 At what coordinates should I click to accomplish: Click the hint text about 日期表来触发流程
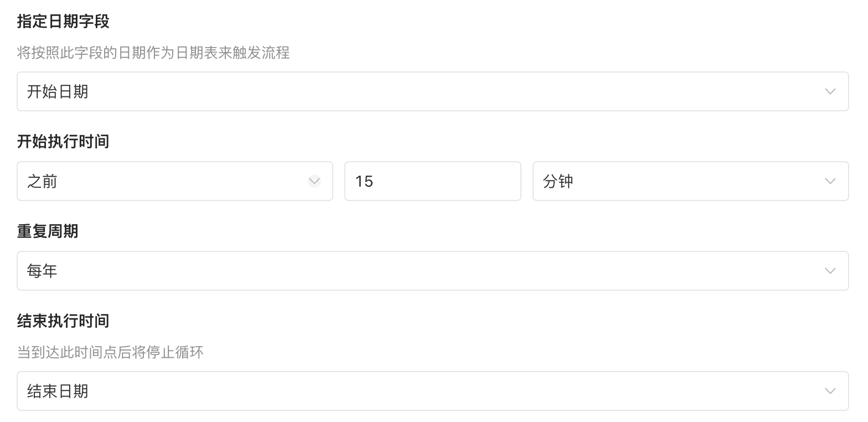[153, 53]
